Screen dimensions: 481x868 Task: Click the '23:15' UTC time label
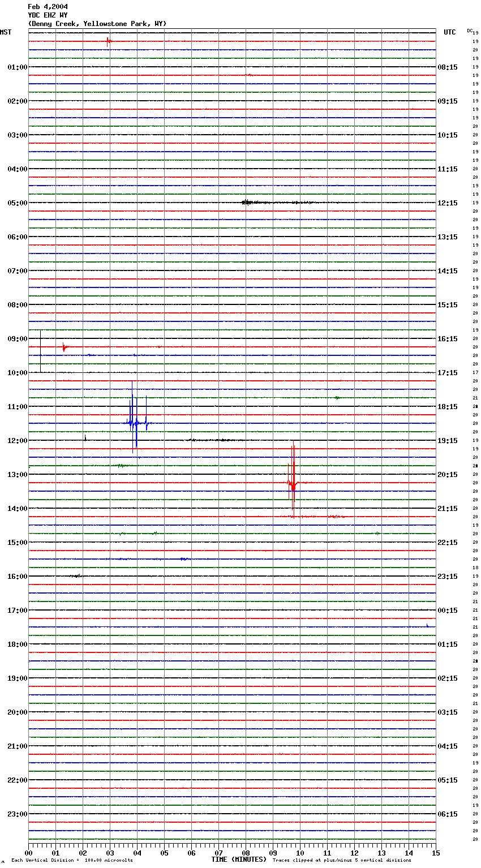pos(448,577)
